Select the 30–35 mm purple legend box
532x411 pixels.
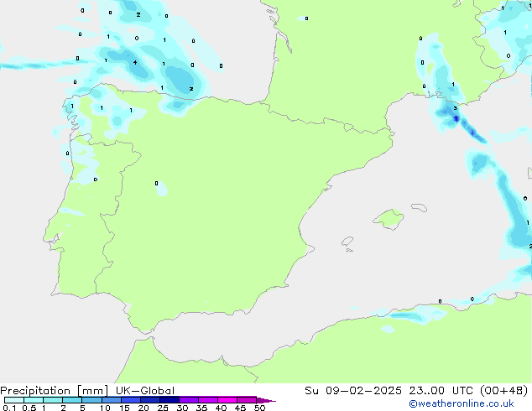point(188,400)
